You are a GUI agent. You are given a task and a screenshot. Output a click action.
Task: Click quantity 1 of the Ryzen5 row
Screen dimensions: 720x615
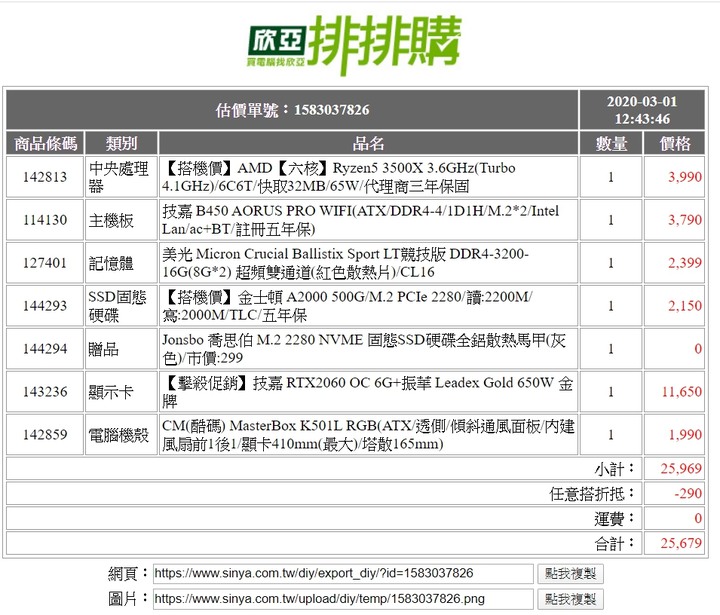tap(611, 177)
